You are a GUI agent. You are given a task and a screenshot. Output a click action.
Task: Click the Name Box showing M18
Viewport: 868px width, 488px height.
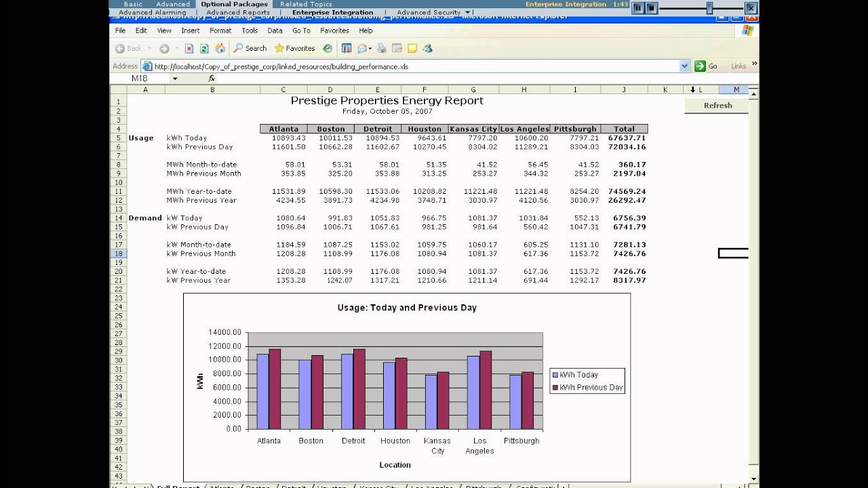click(139, 79)
